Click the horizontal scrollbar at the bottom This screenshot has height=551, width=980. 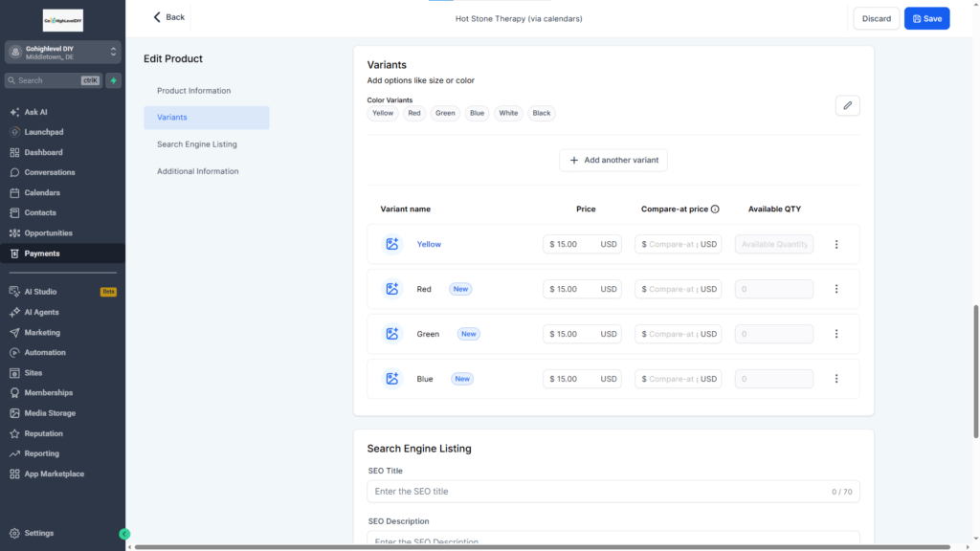coord(543,547)
